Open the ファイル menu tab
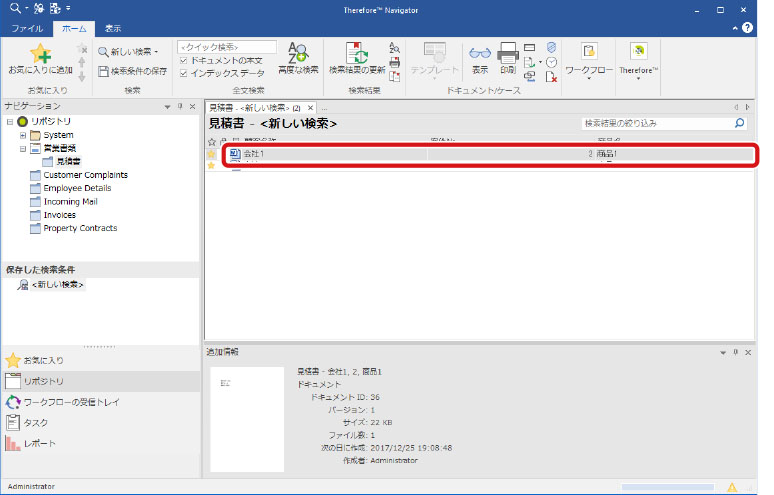774x495 pixels. [x=27, y=29]
